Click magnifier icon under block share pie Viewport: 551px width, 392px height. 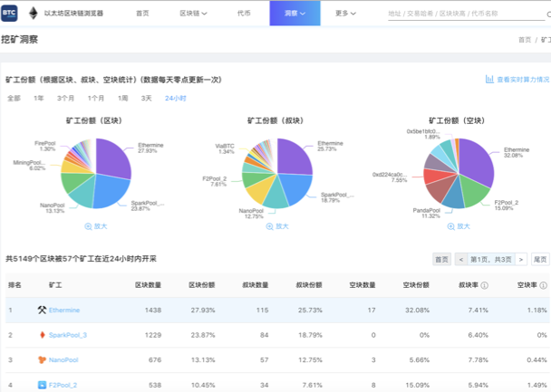88,226
